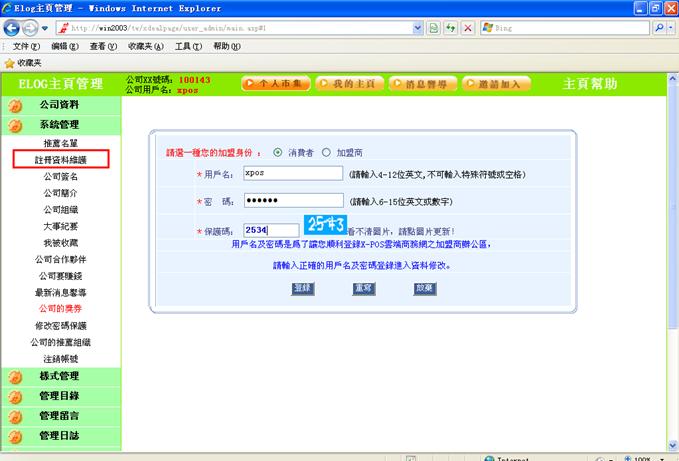Select the 加盟商 radio button
This screenshot has width=679, height=461.
point(327,153)
